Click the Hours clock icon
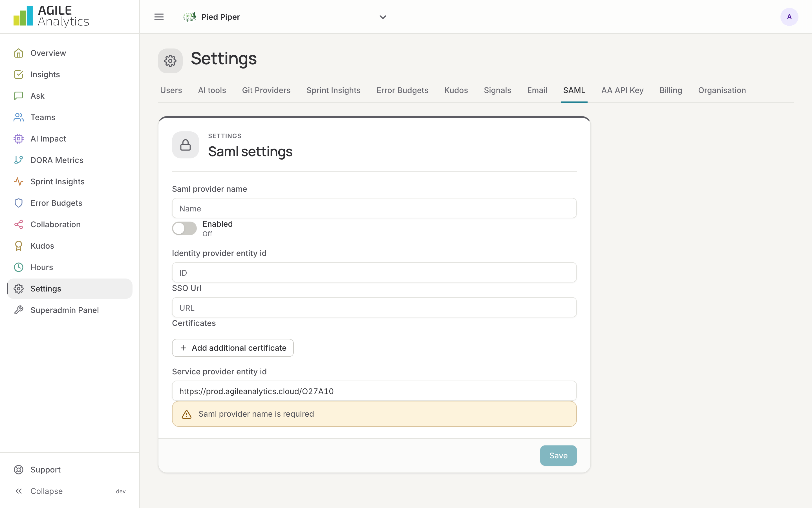The image size is (812, 508). (19, 267)
